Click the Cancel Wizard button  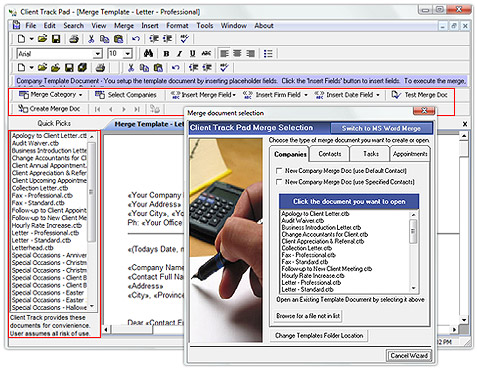409,356
